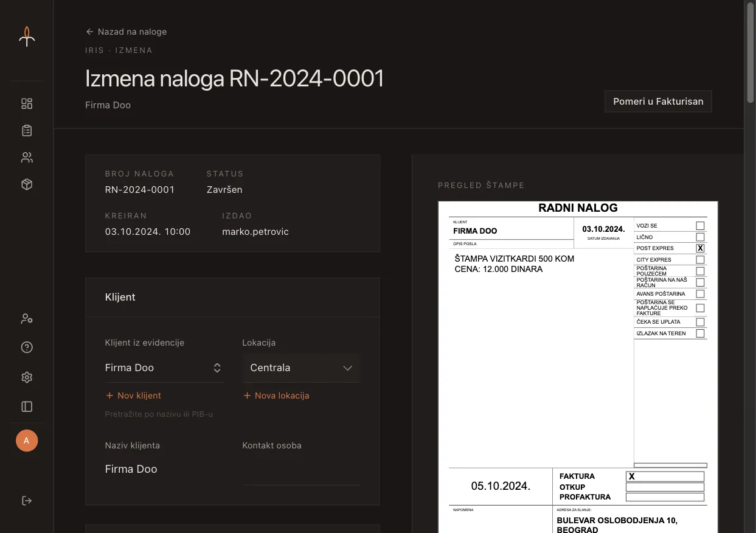Click the Naziv klijenta field
This screenshot has height=533, width=756.
pos(164,469)
